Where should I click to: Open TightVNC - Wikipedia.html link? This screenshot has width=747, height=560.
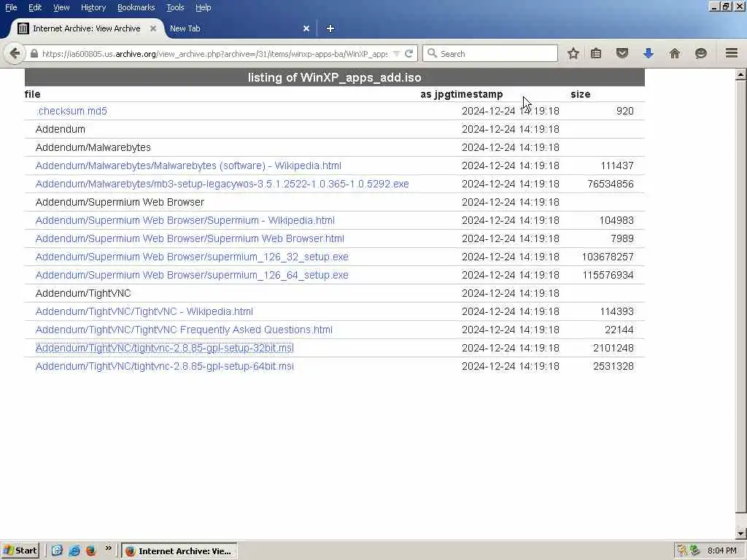[144, 311]
